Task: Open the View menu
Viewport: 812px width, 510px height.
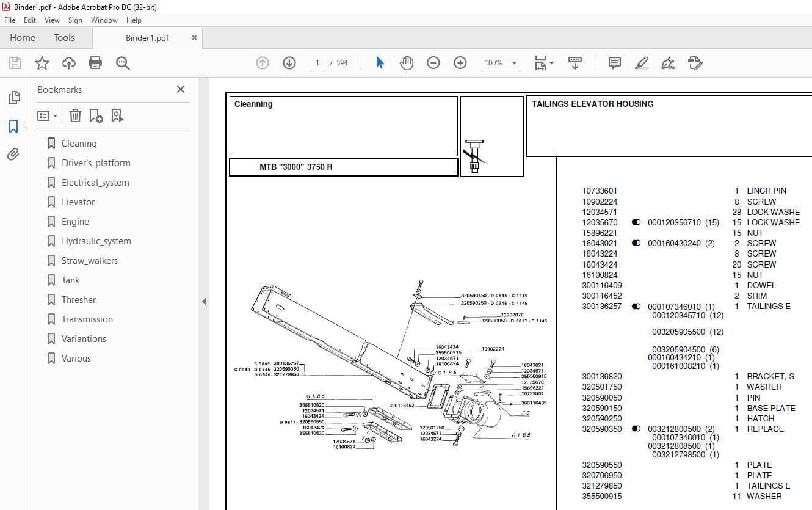Action: click(53, 20)
